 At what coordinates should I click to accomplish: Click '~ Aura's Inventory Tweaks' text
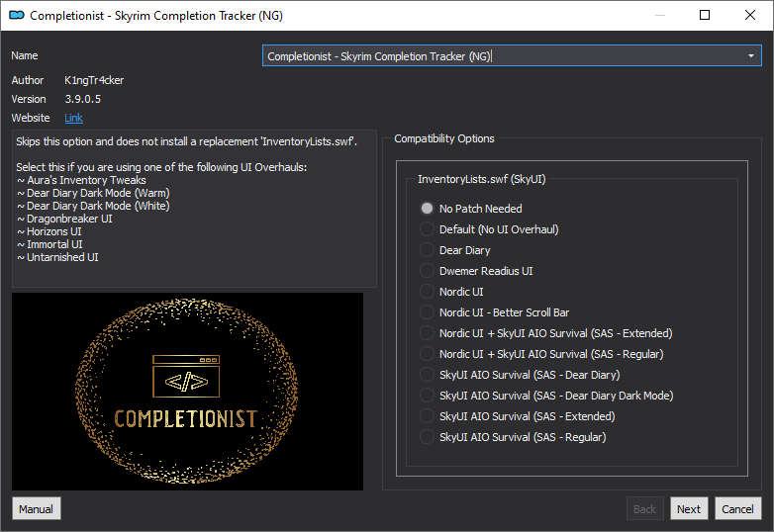[81, 180]
